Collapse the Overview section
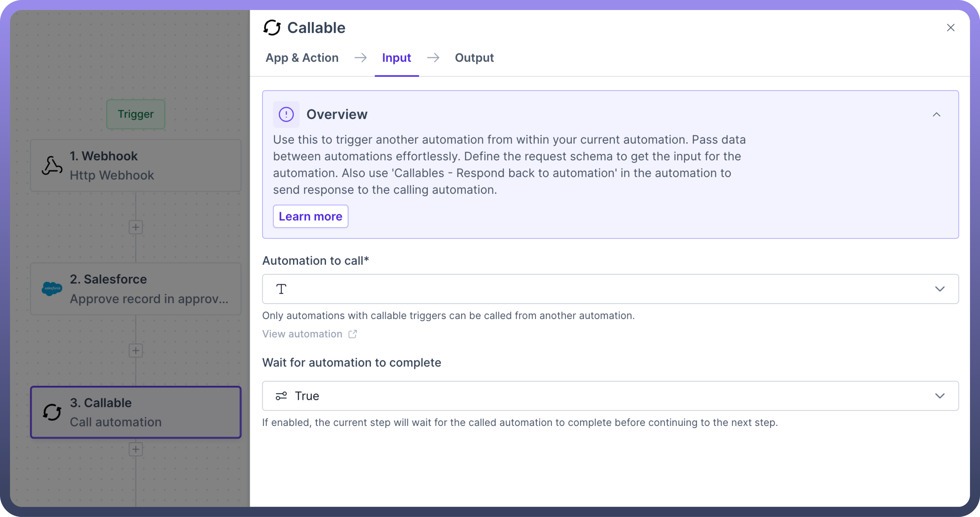Image resolution: width=980 pixels, height=517 pixels. (936, 115)
